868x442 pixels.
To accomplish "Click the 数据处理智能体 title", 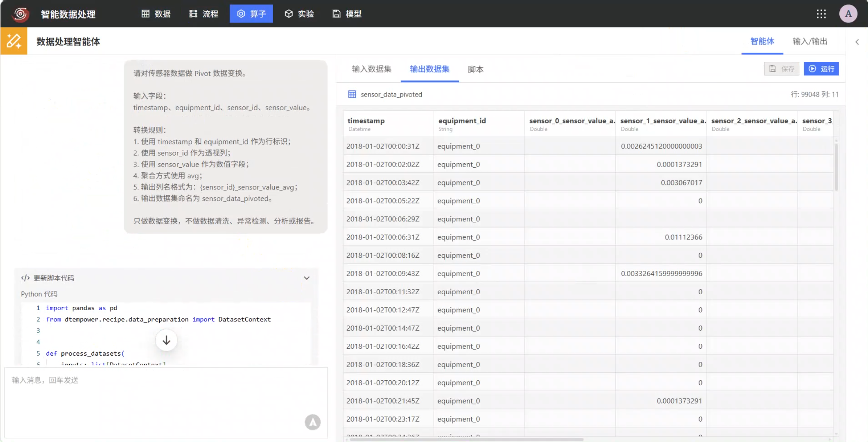I will point(68,41).
